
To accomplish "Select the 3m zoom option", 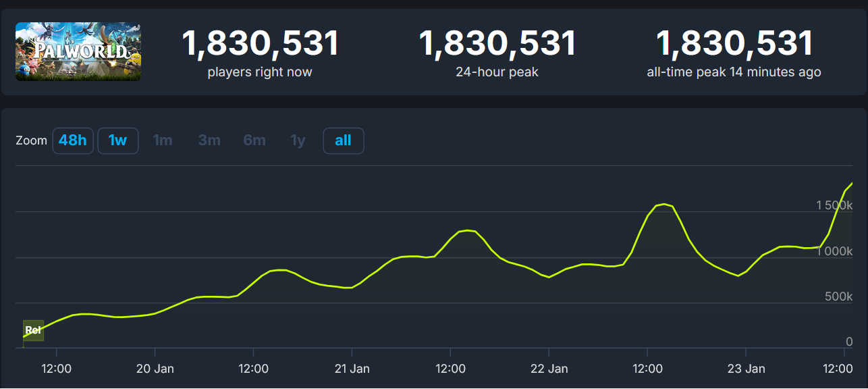I will pos(209,140).
